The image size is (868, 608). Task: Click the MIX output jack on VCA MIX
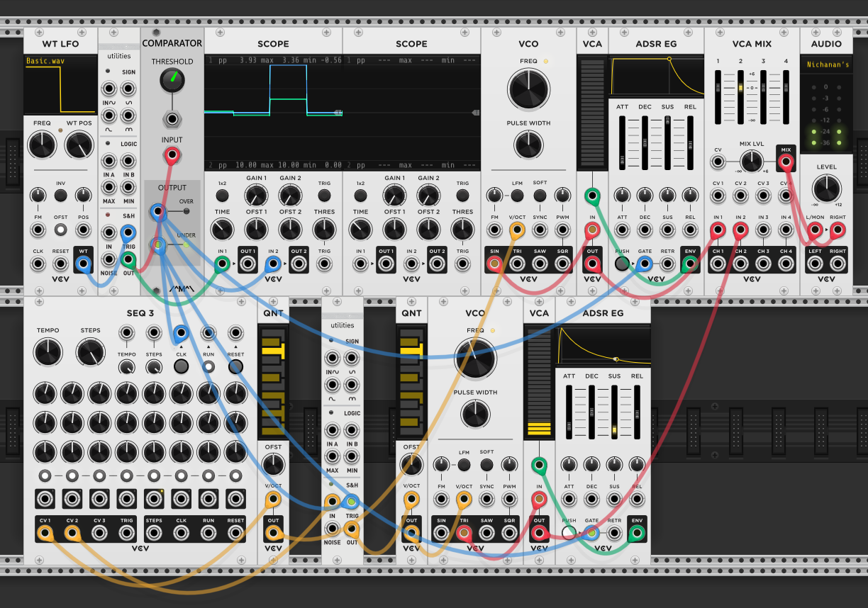785,162
